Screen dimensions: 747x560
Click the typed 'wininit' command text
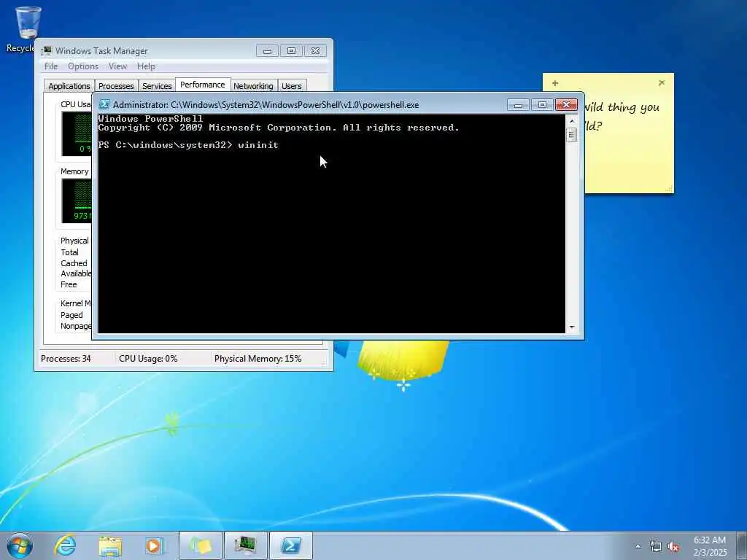pos(258,145)
